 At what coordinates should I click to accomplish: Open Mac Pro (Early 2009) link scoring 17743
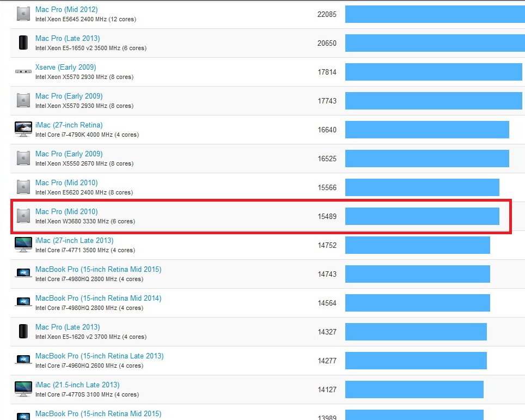point(69,96)
